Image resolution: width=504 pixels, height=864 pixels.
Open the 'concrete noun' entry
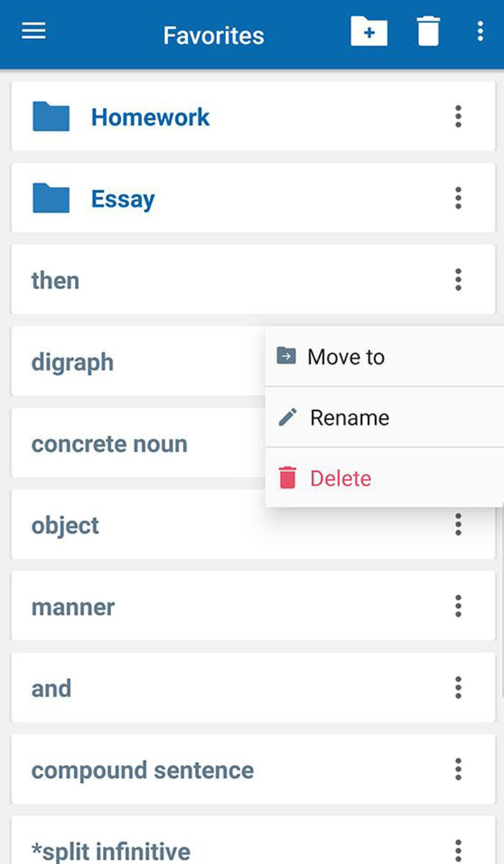pyautogui.click(x=109, y=444)
